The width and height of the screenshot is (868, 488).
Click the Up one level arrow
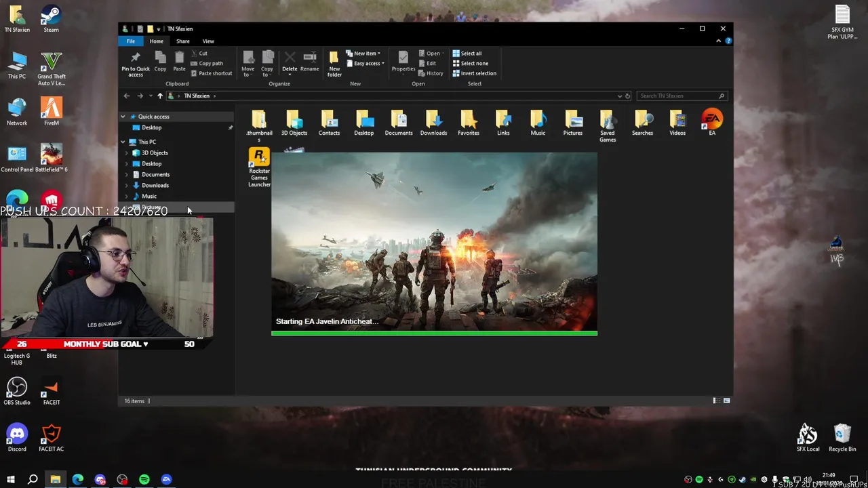click(x=160, y=96)
